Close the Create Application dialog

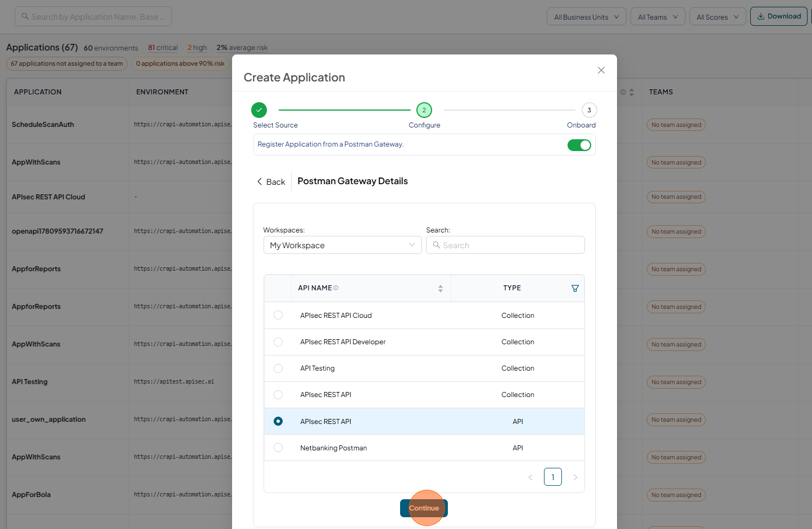(x=601, y=70)
